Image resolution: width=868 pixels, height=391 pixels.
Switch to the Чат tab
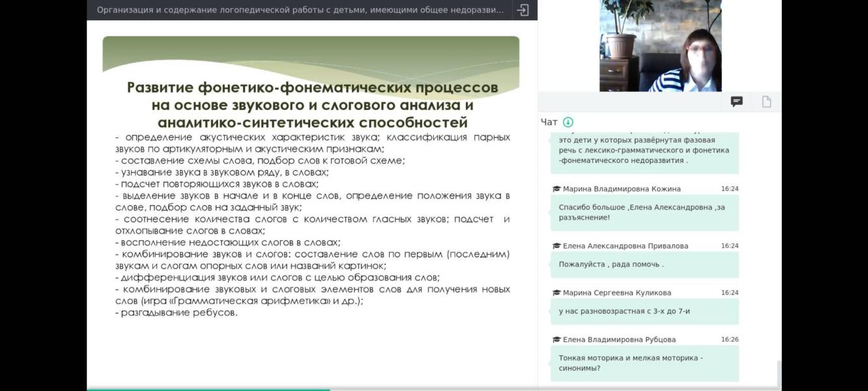point(551,122)
